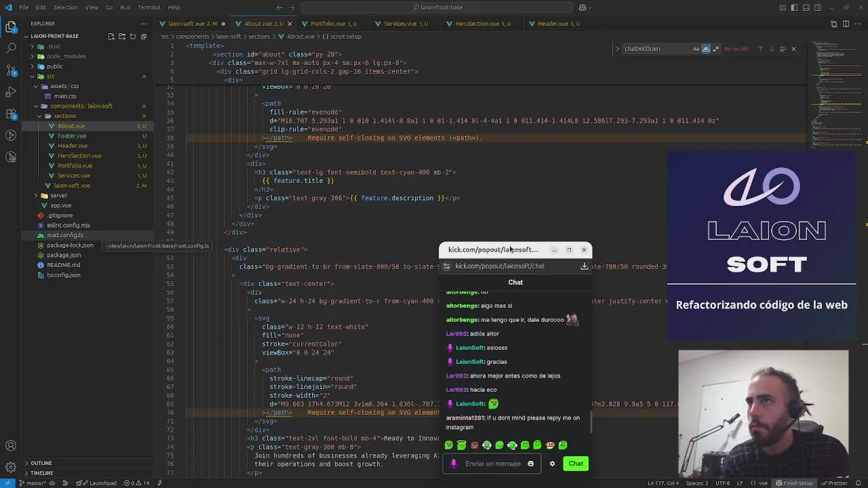Click the download icon in the kick popout address bar
The image size is (868, 488).
click(x=584, y=266)
